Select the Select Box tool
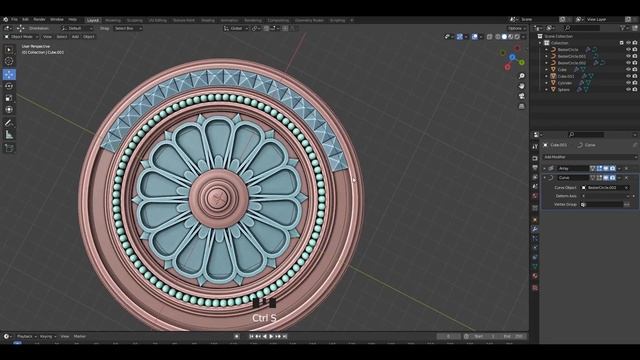 click(x=9, y=50)
